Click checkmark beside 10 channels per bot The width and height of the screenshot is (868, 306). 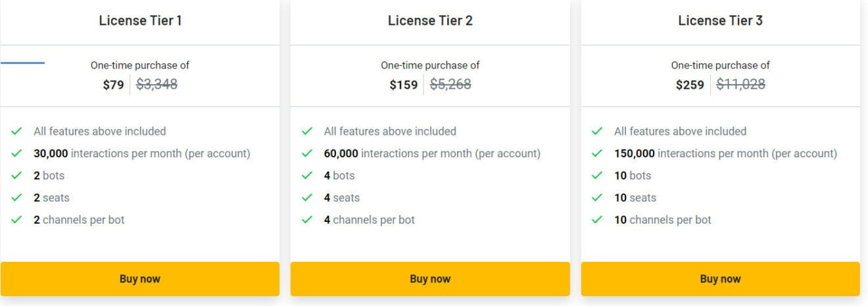[597, 220]
